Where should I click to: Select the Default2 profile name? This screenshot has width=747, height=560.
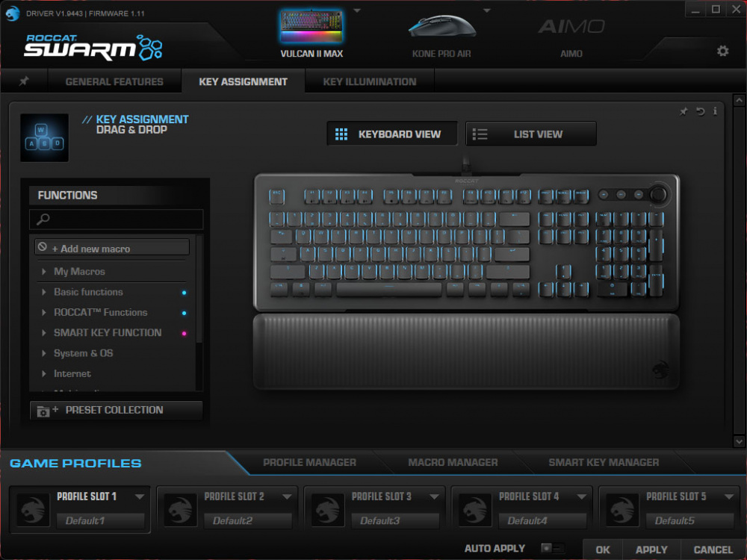248,520
